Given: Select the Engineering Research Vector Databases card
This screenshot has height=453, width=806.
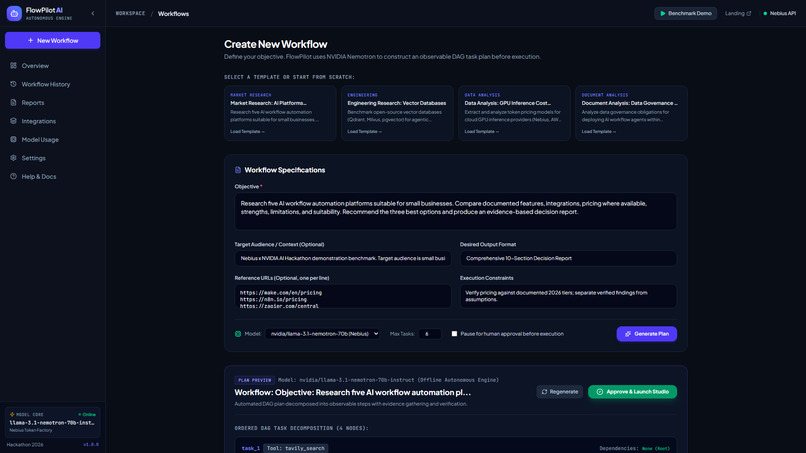Looking at the screenshot, I should point(397,113).
